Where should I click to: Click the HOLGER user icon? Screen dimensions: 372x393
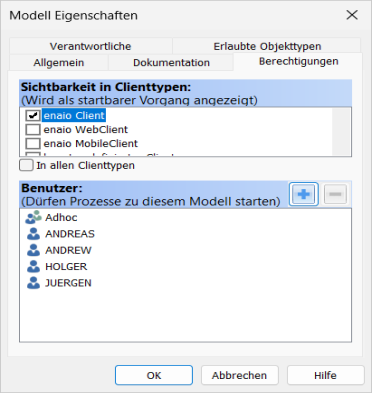tap(33, 266)
